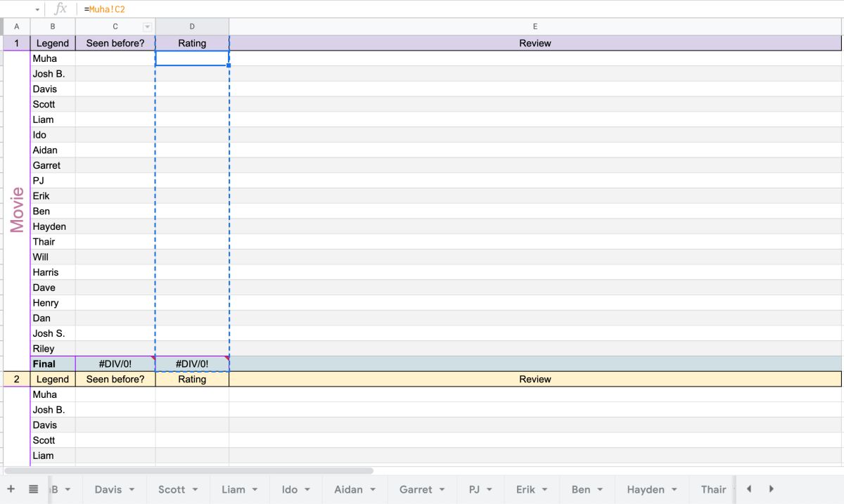Select column C header
Screen dimensions: 844x504
(x=115, y=27)
